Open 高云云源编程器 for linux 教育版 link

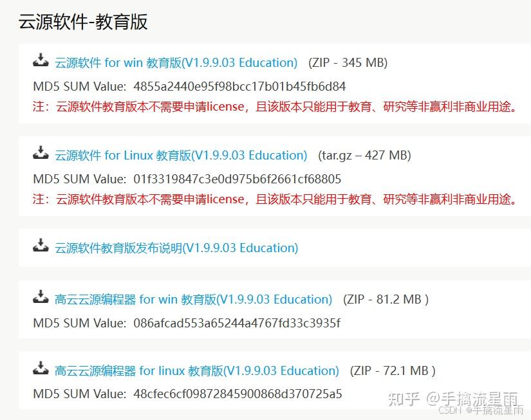(x=197, y=371)
